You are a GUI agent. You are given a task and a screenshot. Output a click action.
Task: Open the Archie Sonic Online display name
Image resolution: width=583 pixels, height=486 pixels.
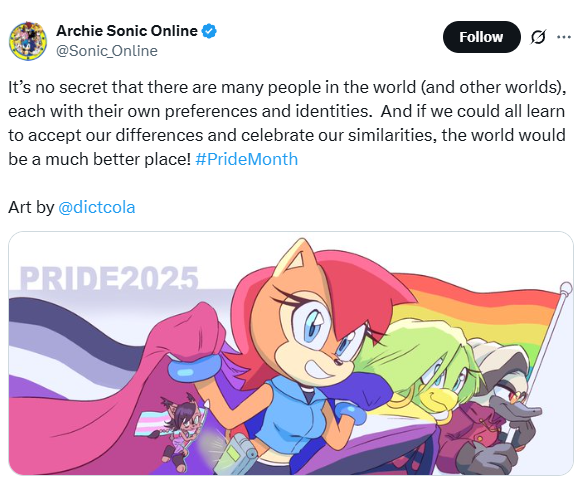tap(127, 31)
